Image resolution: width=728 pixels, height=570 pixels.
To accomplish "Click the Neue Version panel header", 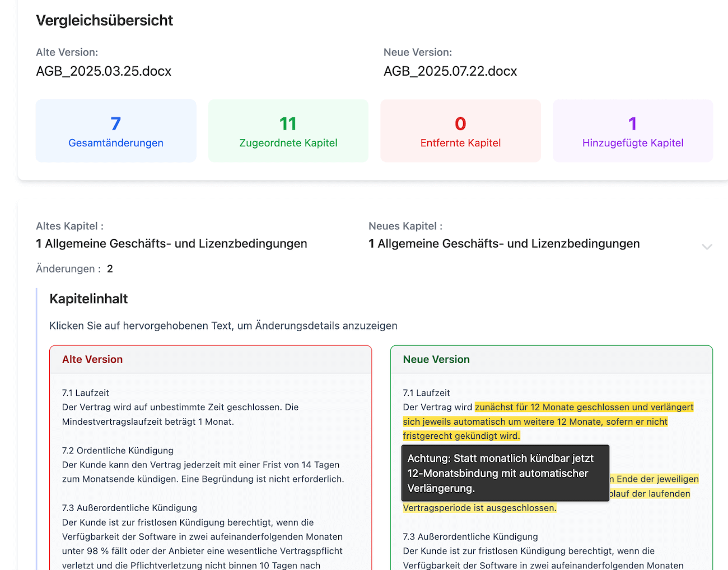I will click(436, 359).
